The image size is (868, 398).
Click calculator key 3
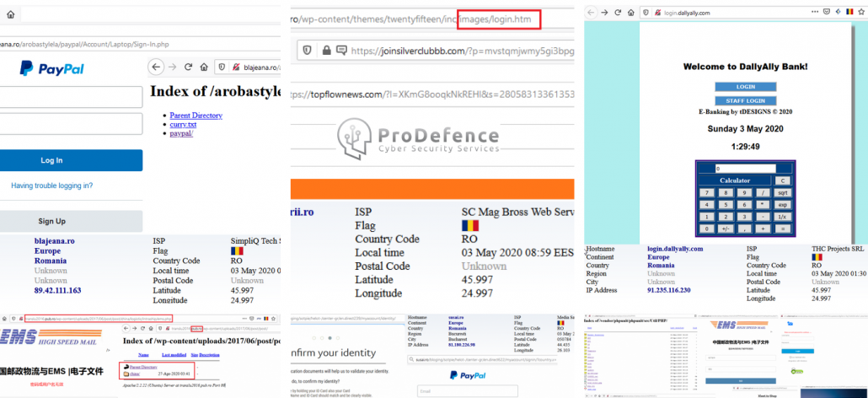tap(745, 217)
